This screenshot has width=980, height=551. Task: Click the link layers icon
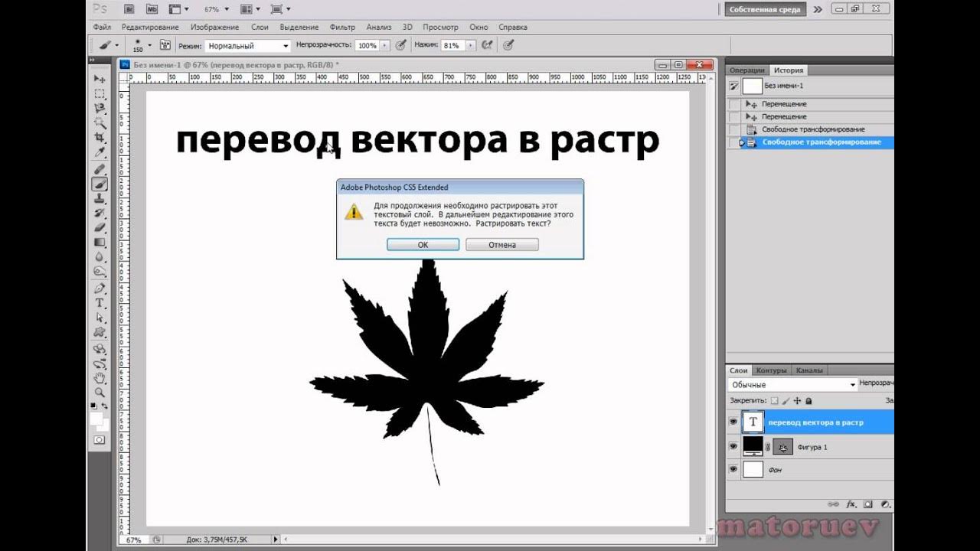pyautogui.click(x=834, y=505)
